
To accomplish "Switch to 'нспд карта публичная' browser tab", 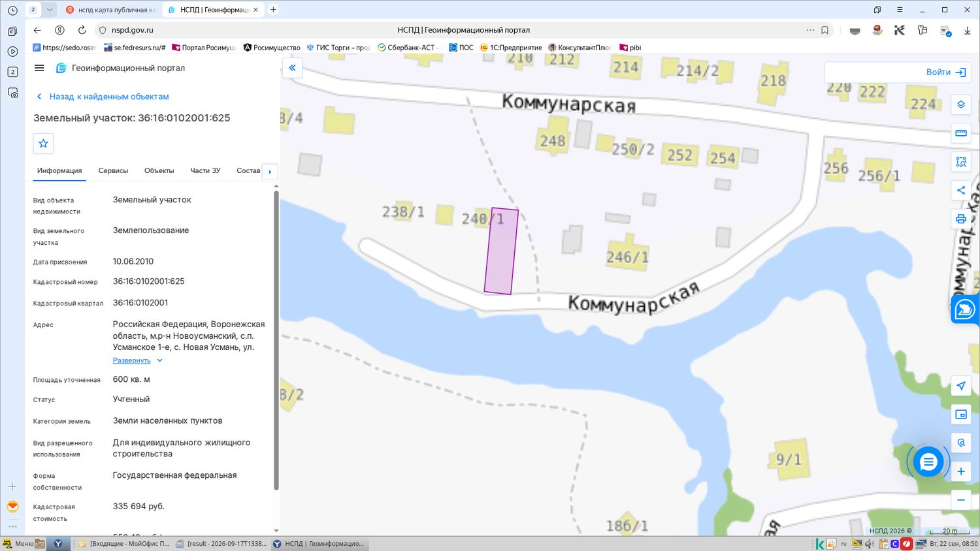I will pyautogui.click(x=111, y=10).
